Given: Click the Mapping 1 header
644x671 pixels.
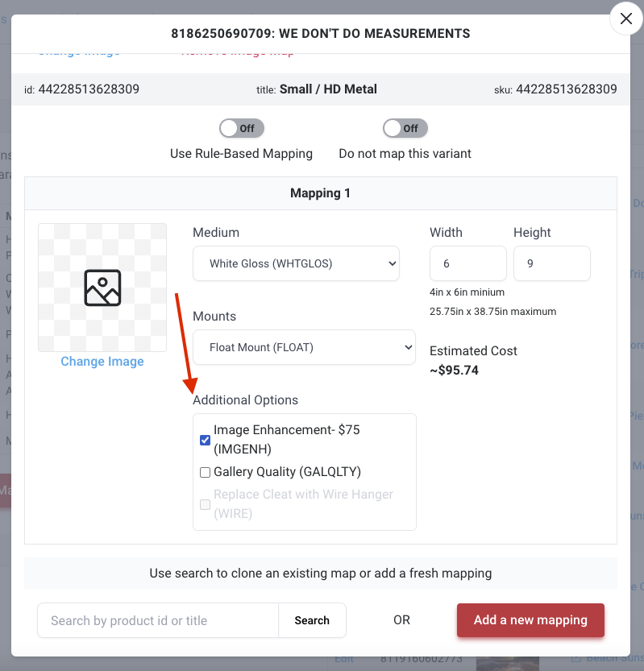Looking at the screenshot, I should [x=321, y=193].
